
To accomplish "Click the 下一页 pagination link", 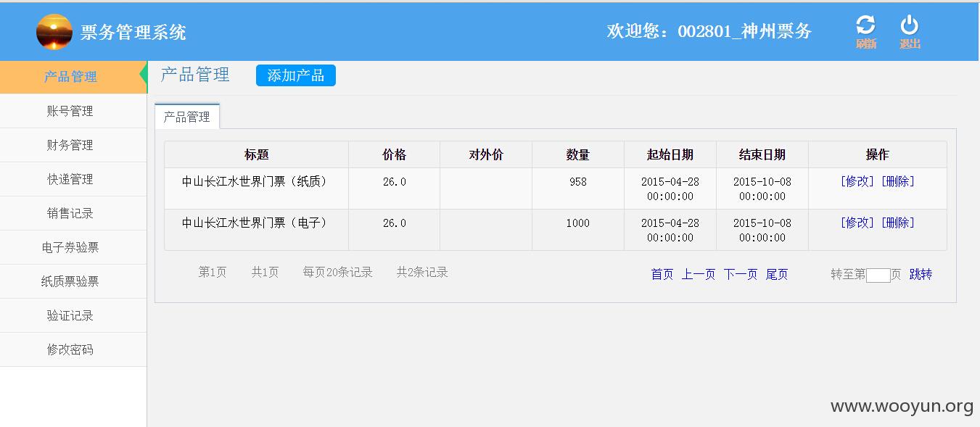I will pyautogui.click(x=741, y=274).
